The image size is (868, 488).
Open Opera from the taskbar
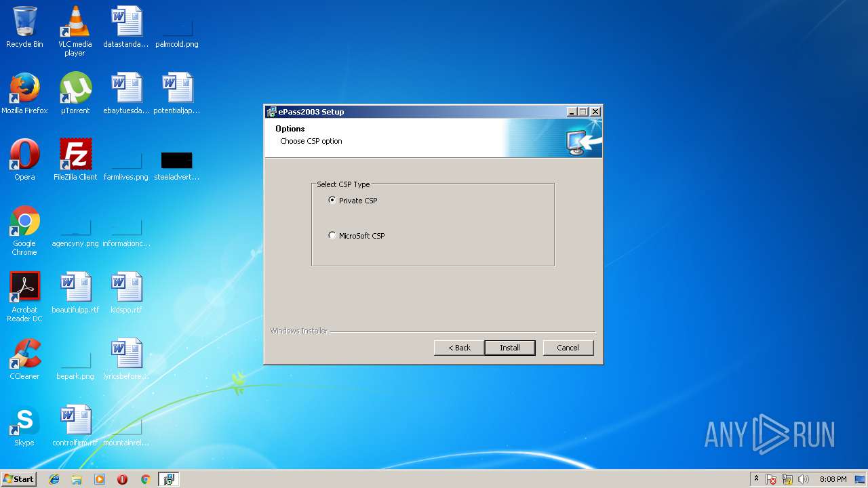pyautogui.click(x=122, y=479)
